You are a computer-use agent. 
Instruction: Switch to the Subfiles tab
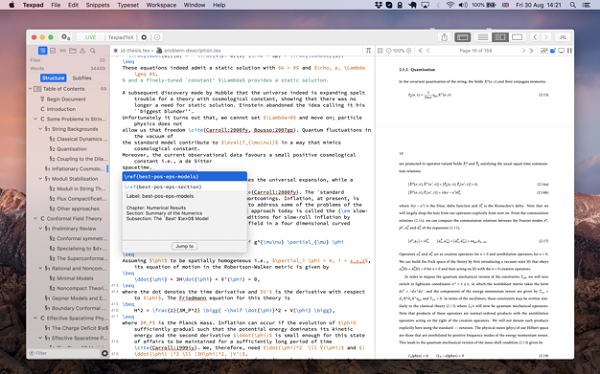coord(82,78)
